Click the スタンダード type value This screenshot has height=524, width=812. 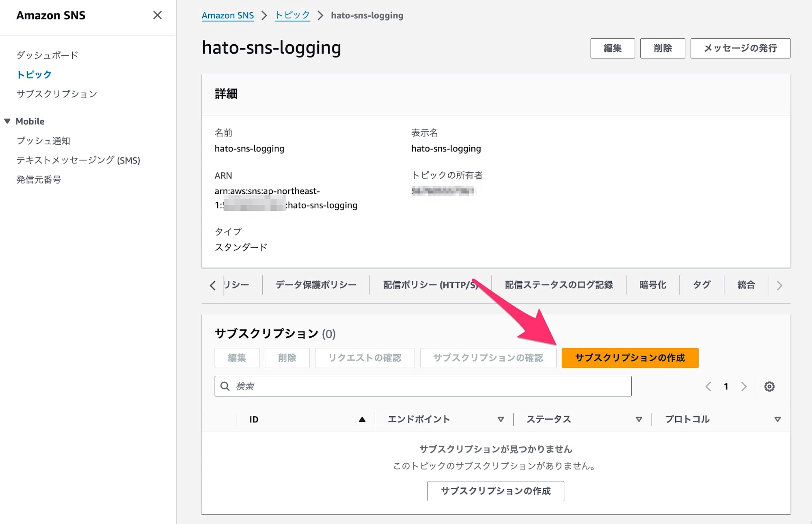pos(241,247)
